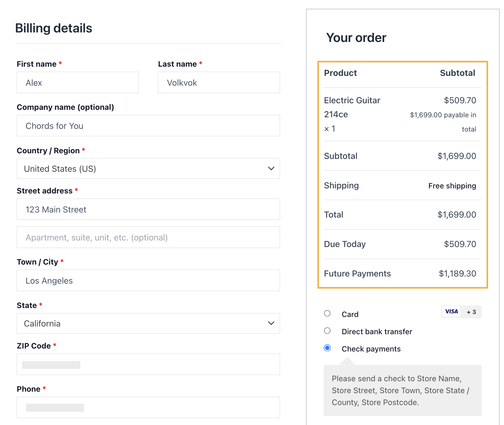
Task: Click the Apartment, suite, unit optional field
Action: coord(148,237)
